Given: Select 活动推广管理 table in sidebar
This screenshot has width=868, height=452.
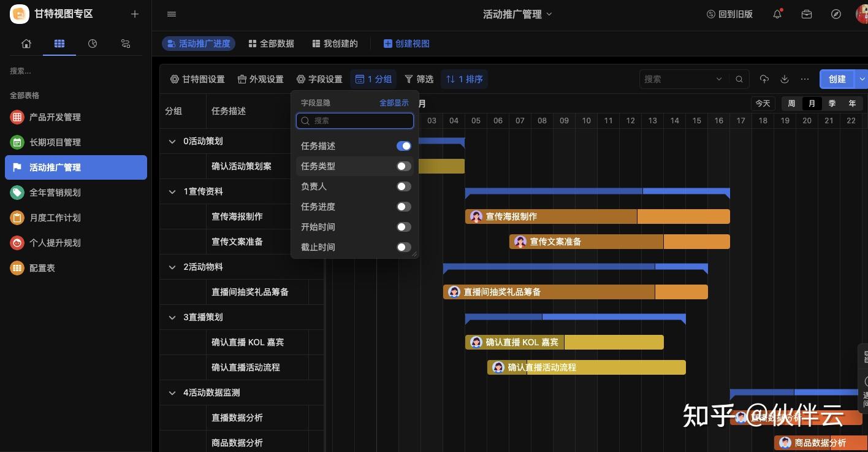Looking at the screenshot, I should (x=76, y=167).
